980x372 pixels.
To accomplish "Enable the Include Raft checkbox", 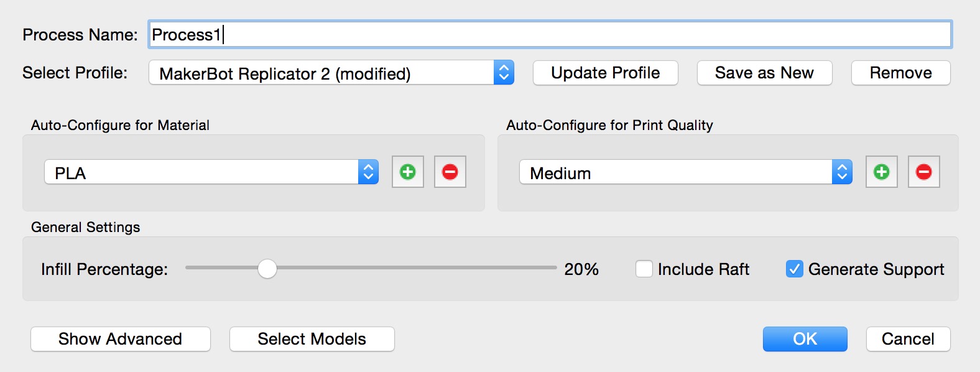I will coord(644,269).
